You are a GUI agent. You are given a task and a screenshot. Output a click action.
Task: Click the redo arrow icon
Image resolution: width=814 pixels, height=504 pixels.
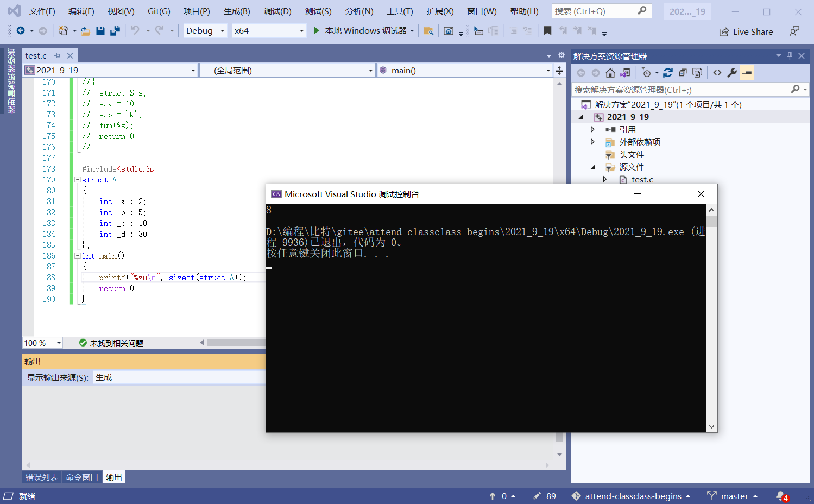159,31
